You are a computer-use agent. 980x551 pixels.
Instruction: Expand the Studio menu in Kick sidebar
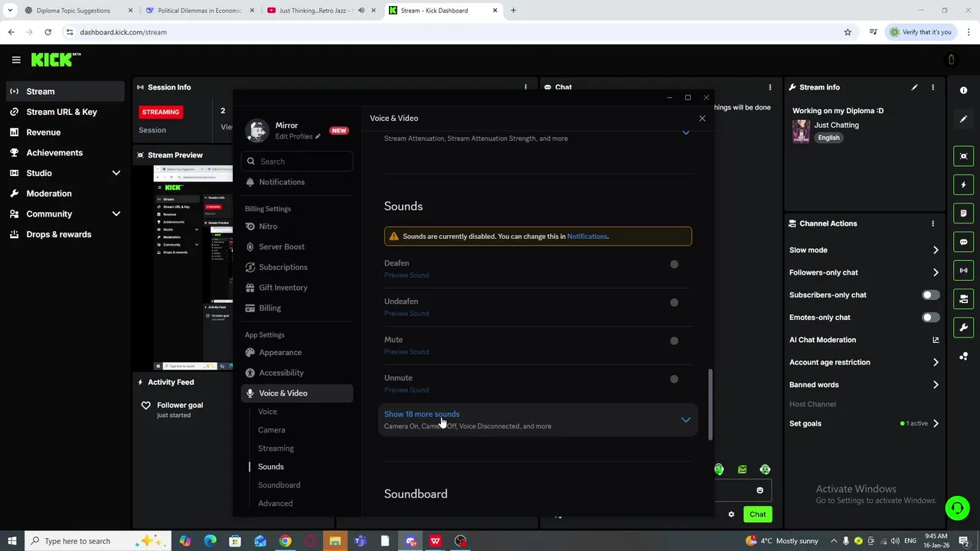116,173
